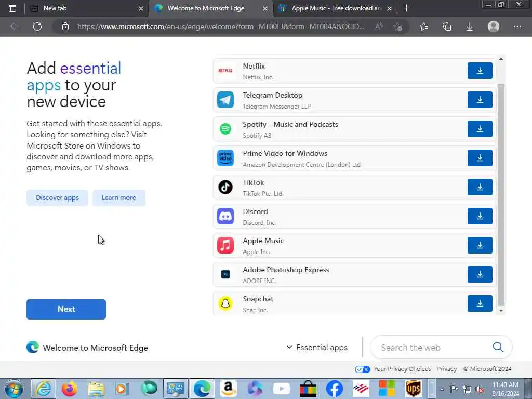Click the Learn more button

pos(119,198)
